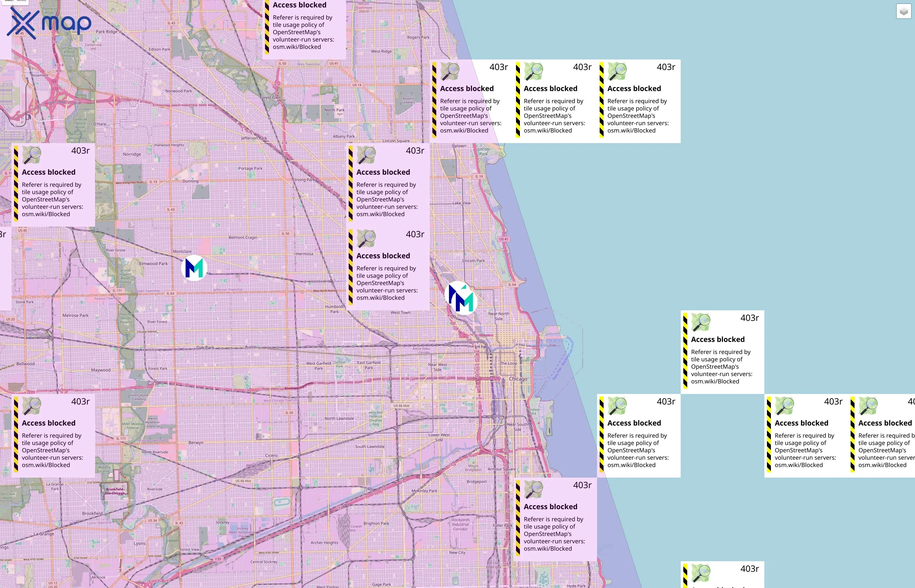This screenshot has width=915, height=588.
Task: Click The Loop label on map
Action: 509,363
